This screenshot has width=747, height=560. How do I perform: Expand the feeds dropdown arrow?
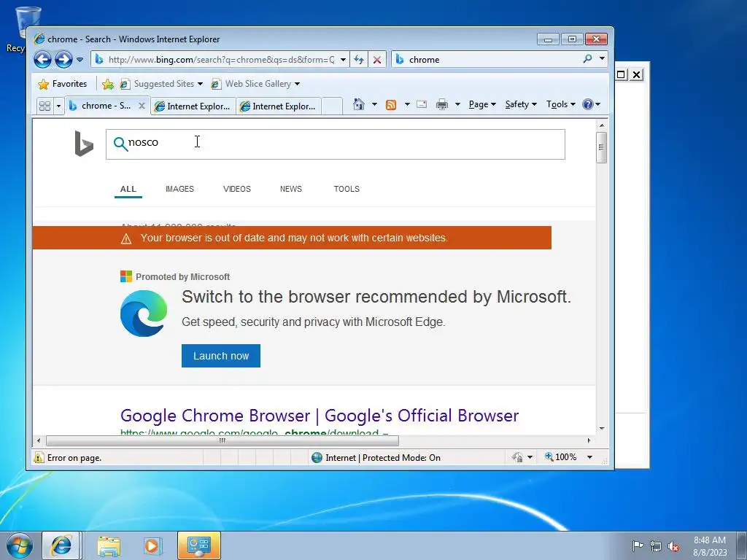pos(407,104)
